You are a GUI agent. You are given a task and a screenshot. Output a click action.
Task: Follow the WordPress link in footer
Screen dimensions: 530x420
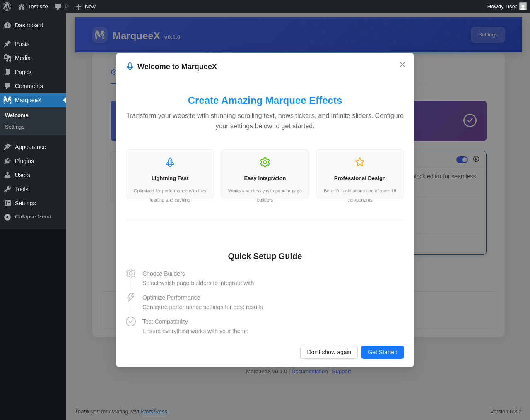[x=154, y=412]
